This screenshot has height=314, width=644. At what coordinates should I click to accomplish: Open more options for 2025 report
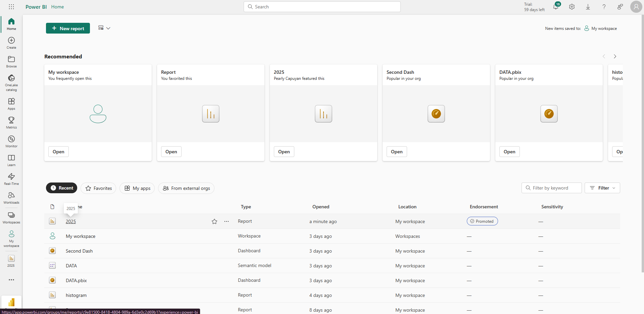pos(227,221)
